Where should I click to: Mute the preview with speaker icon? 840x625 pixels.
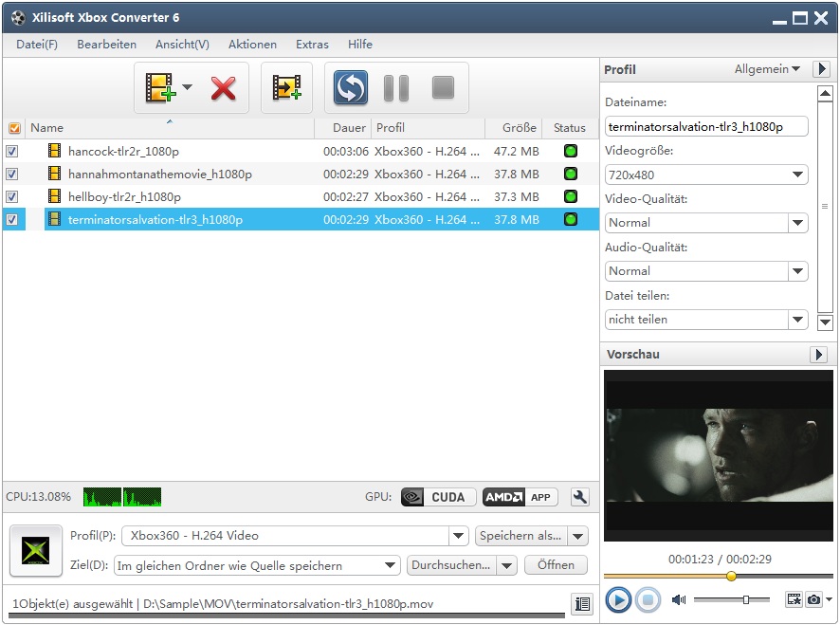point(679,599)
